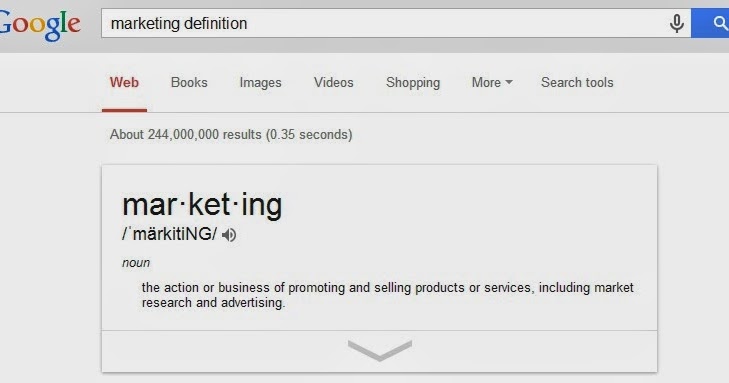Switch to the Web tab
This screenshot has height=383, width=729.
point(124,82)
